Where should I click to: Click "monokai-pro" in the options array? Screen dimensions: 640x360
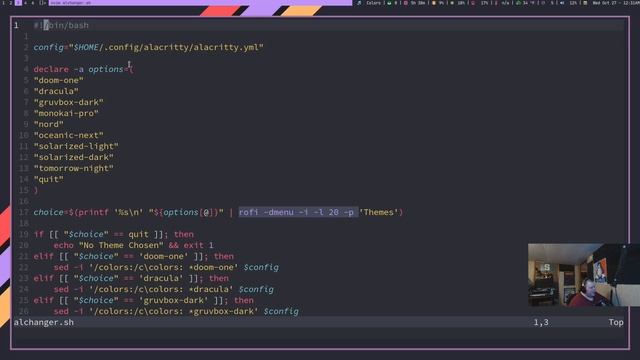[66, 113]
